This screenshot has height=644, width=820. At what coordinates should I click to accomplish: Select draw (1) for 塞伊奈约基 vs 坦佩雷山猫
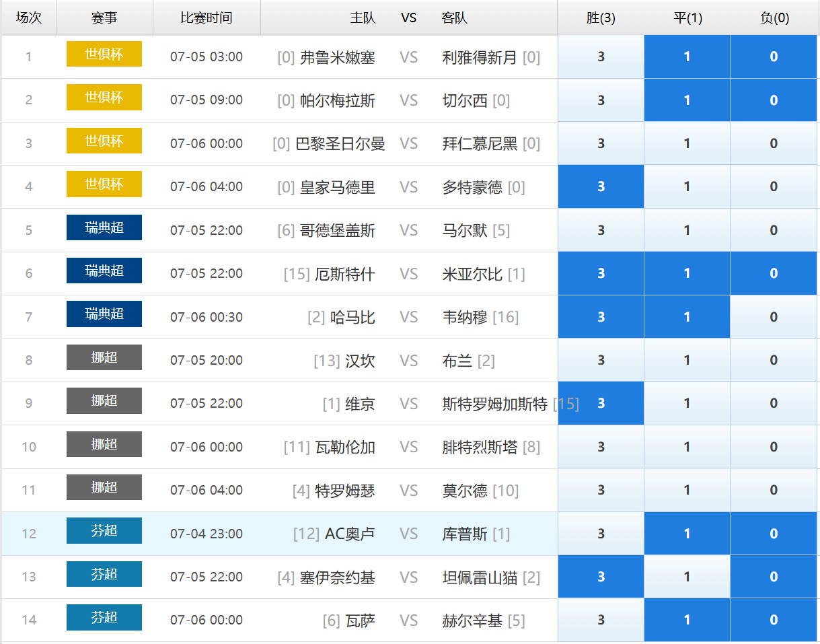click(x=687, y=577)
